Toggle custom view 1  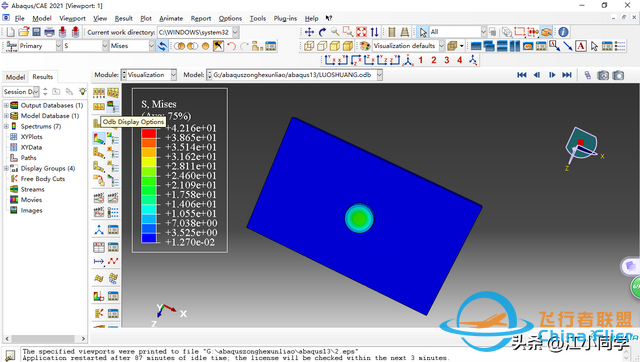click(421, 60)
